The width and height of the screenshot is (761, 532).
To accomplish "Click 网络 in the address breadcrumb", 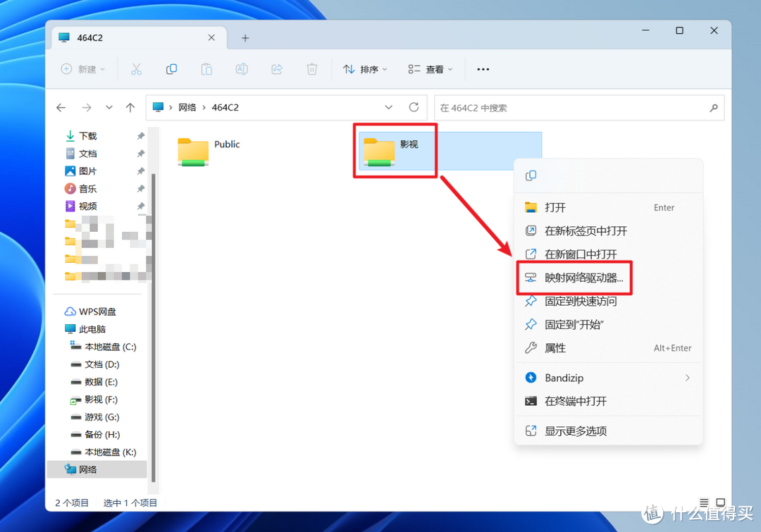I will pyautogui.click(x=187, y=107).
